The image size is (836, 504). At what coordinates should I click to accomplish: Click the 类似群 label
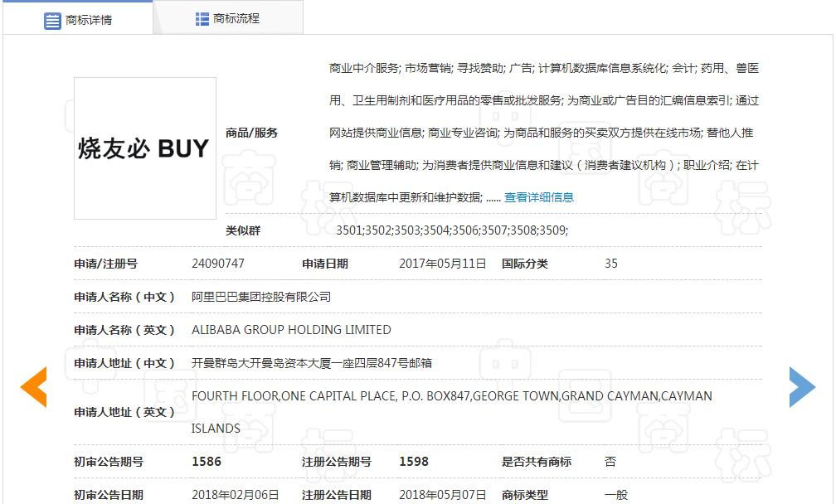click(243, 230)
